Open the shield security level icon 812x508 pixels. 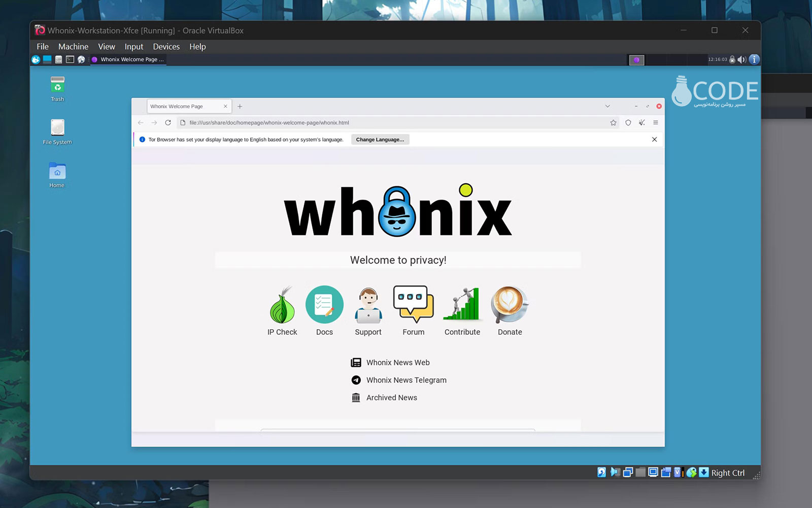tap(628, 122)
